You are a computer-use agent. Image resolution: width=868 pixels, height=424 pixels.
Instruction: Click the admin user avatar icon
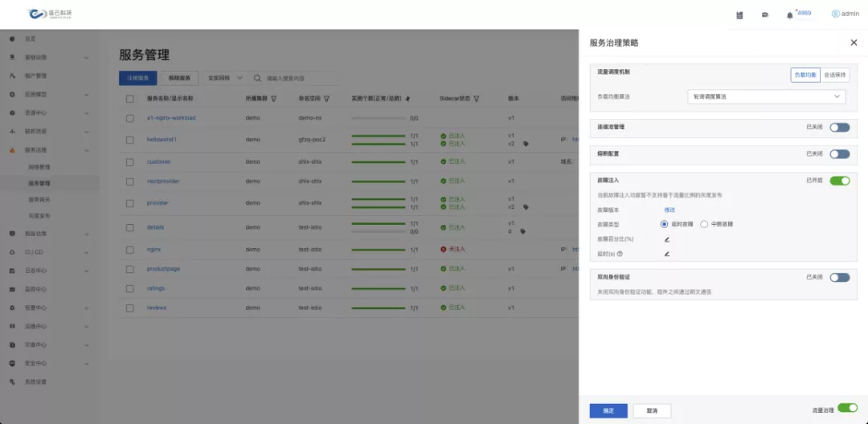pyautogui.click(x=835, y=14)
